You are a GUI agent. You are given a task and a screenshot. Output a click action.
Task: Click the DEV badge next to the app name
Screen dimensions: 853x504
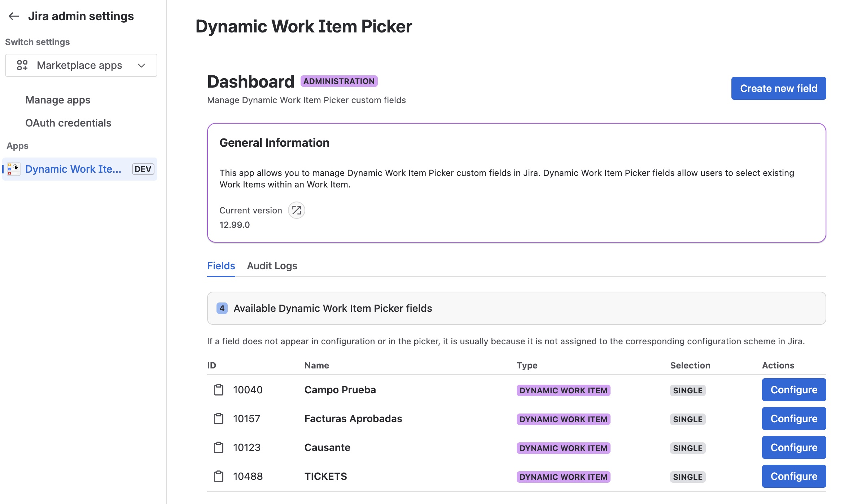143,169
